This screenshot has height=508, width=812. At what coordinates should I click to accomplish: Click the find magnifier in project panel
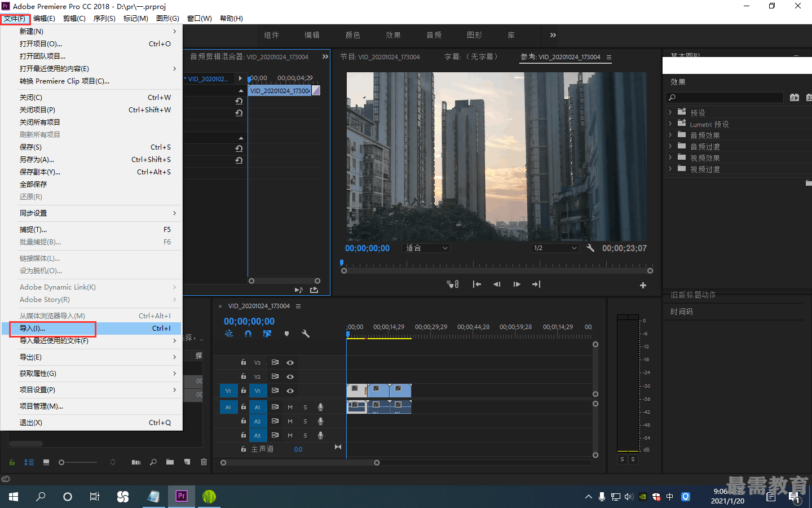(x=153, y=462)
